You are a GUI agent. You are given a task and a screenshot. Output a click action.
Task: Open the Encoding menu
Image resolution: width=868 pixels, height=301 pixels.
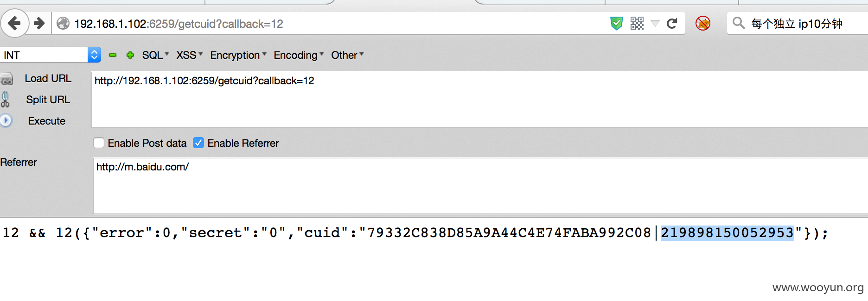click(x=299, y=55)
